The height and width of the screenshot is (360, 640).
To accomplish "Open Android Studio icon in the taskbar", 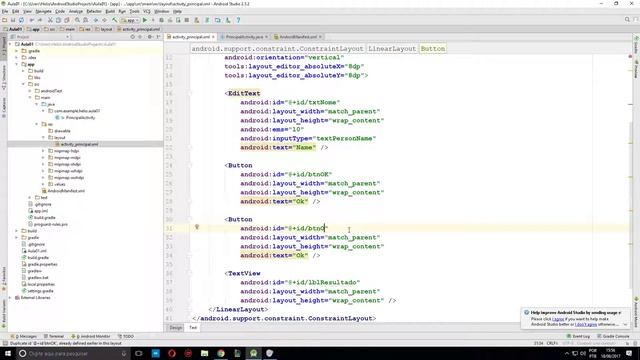I will pyautogui.click(x=253, y=353).
